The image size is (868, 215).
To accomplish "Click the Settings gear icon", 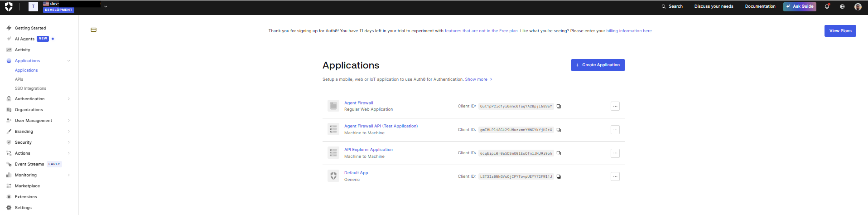I will 9,208.
